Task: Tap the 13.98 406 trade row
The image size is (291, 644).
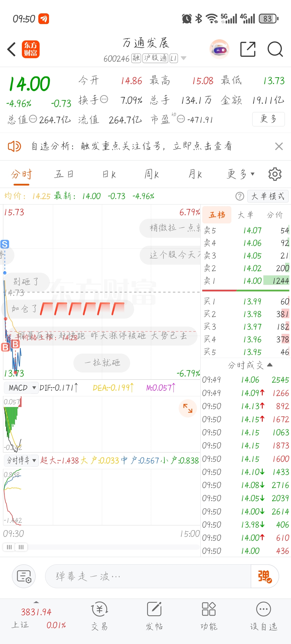Action: coord(246,525)
